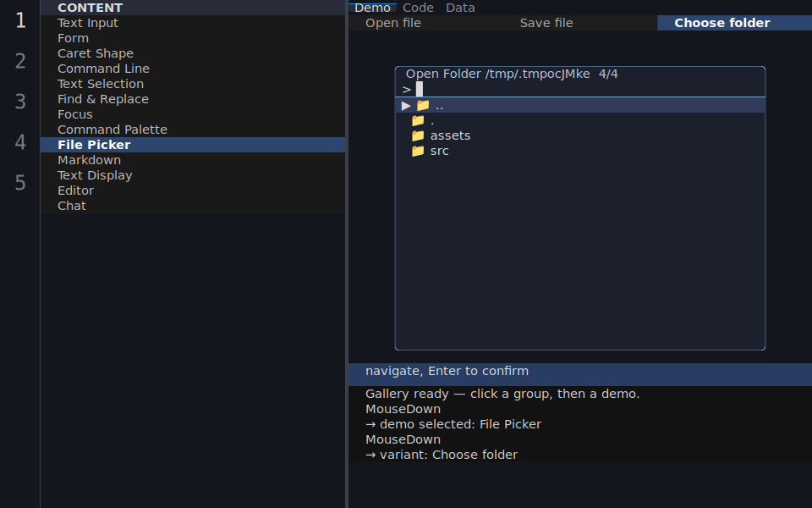Click the folder icon next to assets
The image size is (812, 508).
(418, 135)
